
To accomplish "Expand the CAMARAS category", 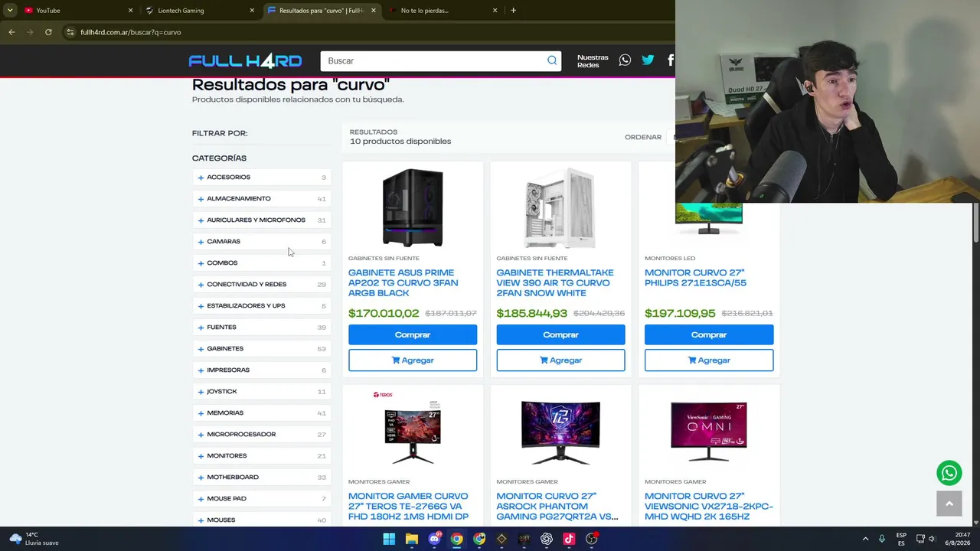I will [x=262, y=242].
